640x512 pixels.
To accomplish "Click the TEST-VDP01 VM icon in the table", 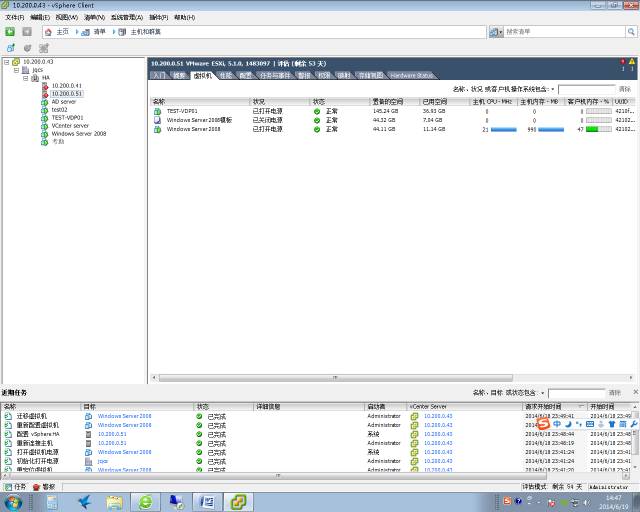I will tap(157, 111).
